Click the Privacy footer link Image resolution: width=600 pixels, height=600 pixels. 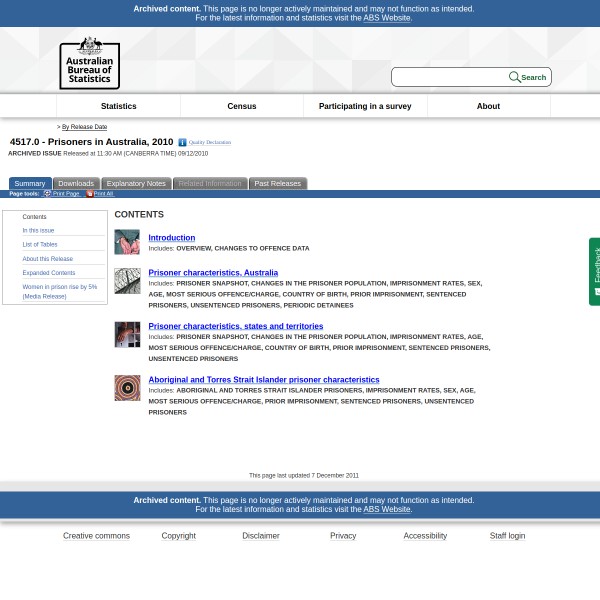pyautogui.click(x=343, y=536)
